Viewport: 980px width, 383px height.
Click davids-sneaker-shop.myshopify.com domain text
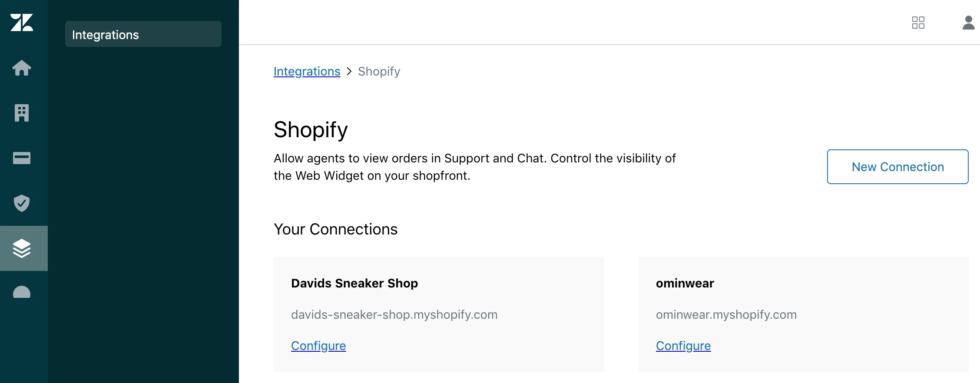pyautogui.click(x=394, y=314)
